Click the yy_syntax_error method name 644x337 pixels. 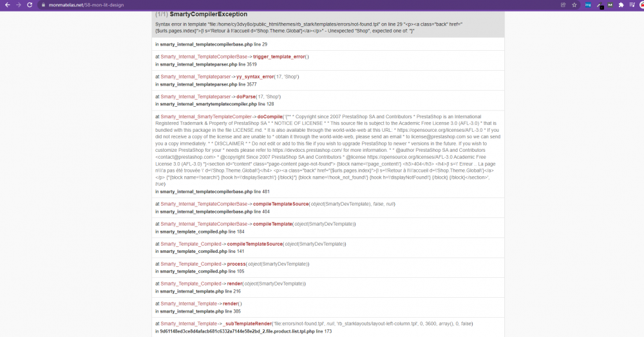[255, 77]
